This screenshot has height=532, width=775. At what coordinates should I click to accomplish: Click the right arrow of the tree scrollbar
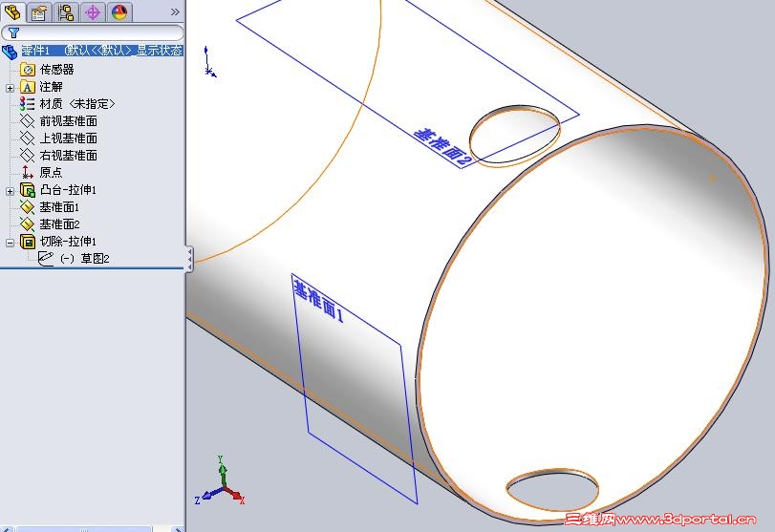pyautogui.click(x=179, y=529)
